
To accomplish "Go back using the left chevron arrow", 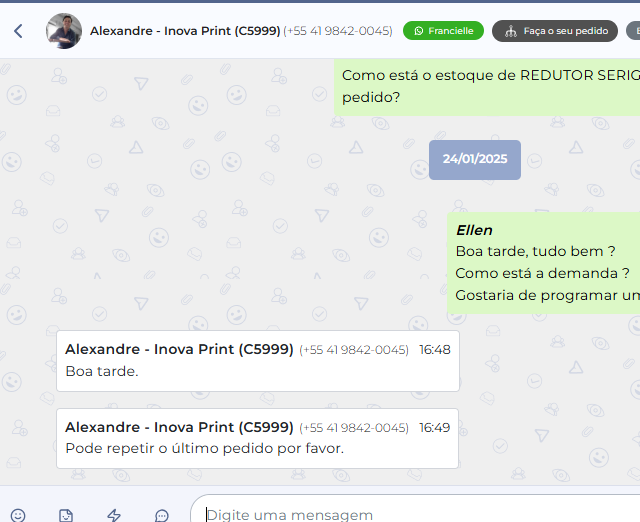I will pos(18,31).
